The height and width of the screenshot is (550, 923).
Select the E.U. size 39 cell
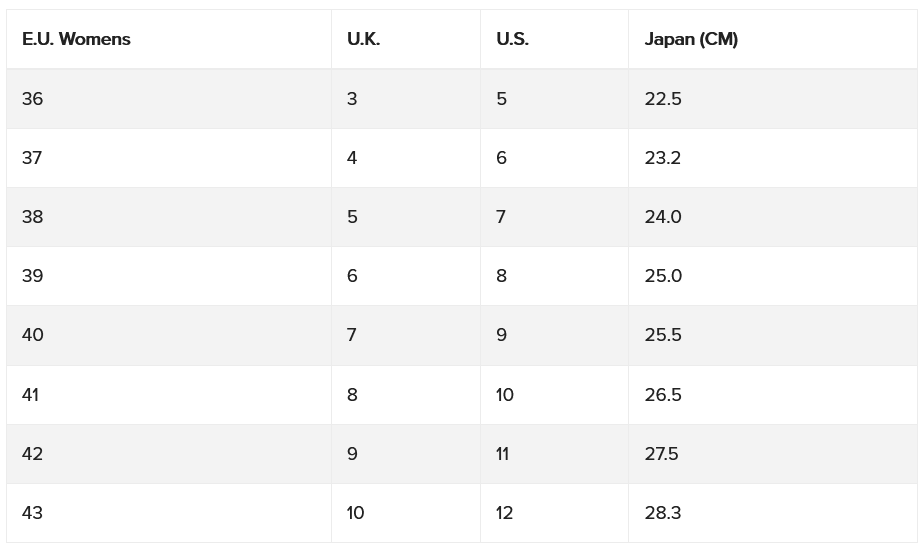click(169, 276)
